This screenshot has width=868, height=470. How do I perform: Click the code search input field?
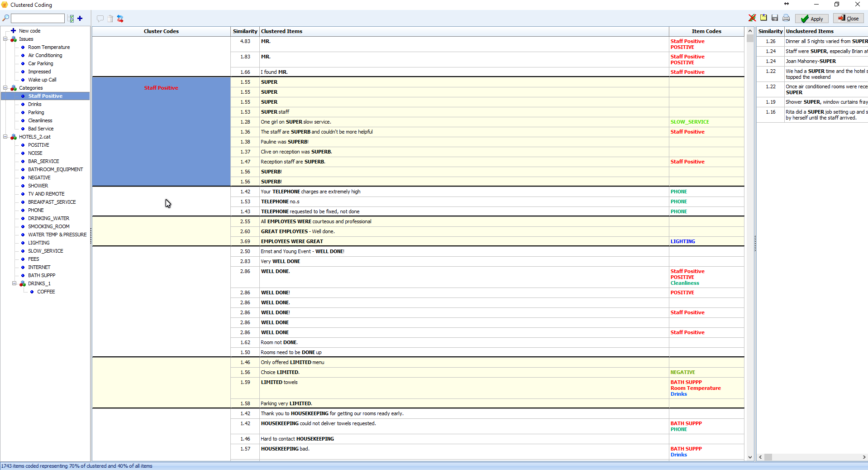click(38, 19)
